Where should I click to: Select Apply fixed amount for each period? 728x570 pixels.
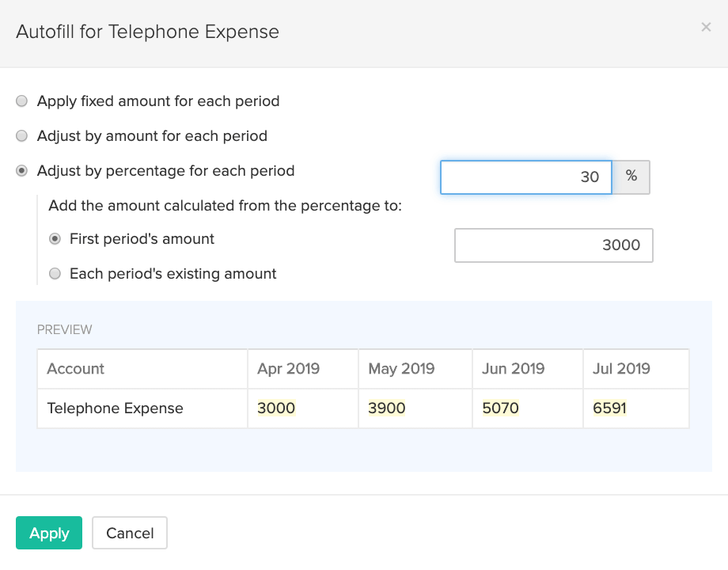click(22, 101)
